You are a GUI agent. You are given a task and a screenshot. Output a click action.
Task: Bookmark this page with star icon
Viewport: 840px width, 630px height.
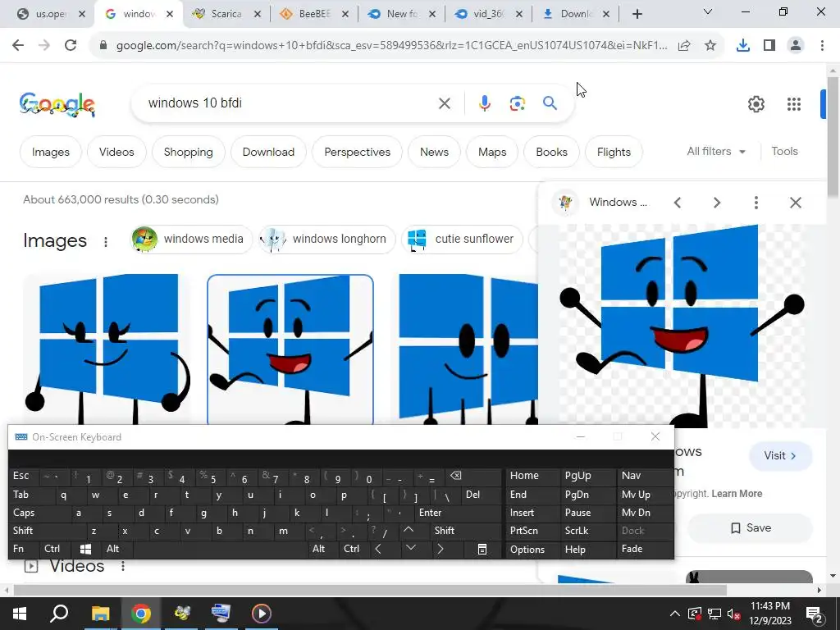710,46
